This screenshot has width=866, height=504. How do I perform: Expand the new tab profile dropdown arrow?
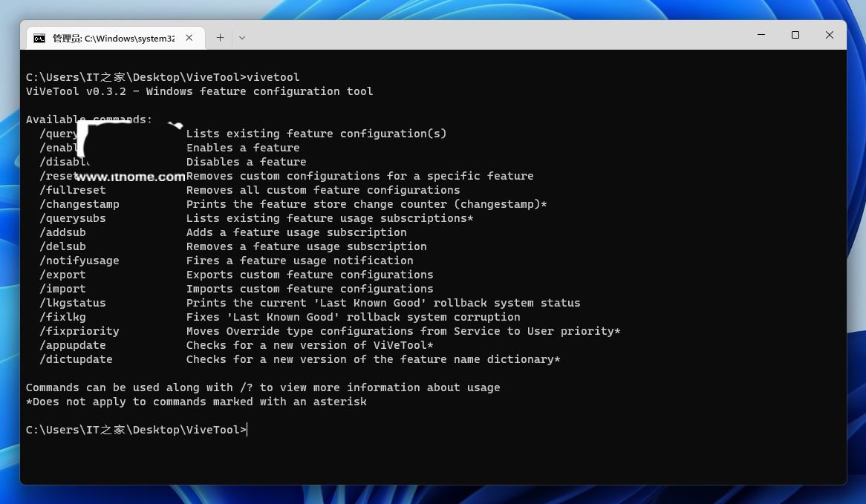click(242, 38)
